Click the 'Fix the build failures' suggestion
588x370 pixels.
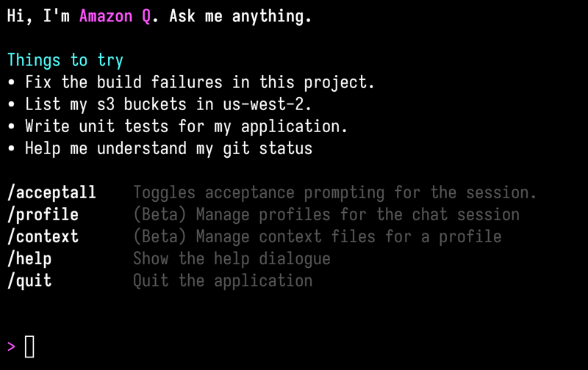coord(200,82)
